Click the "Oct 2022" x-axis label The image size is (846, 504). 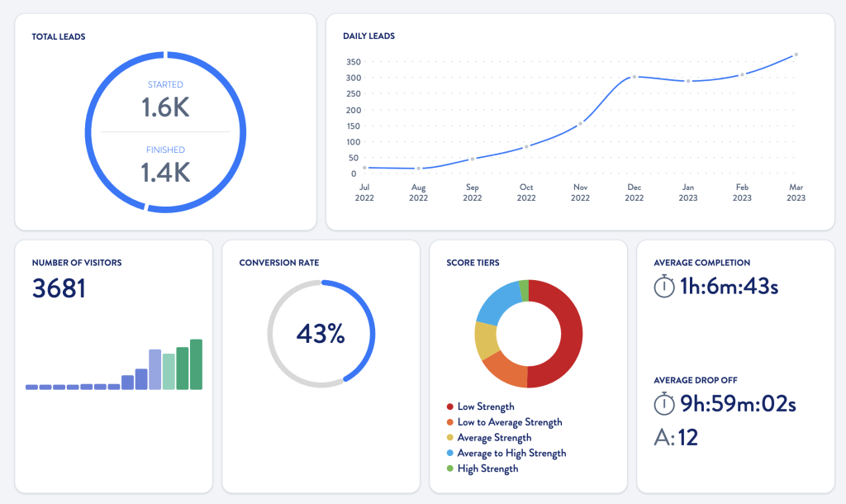click(x=526, y=193)
